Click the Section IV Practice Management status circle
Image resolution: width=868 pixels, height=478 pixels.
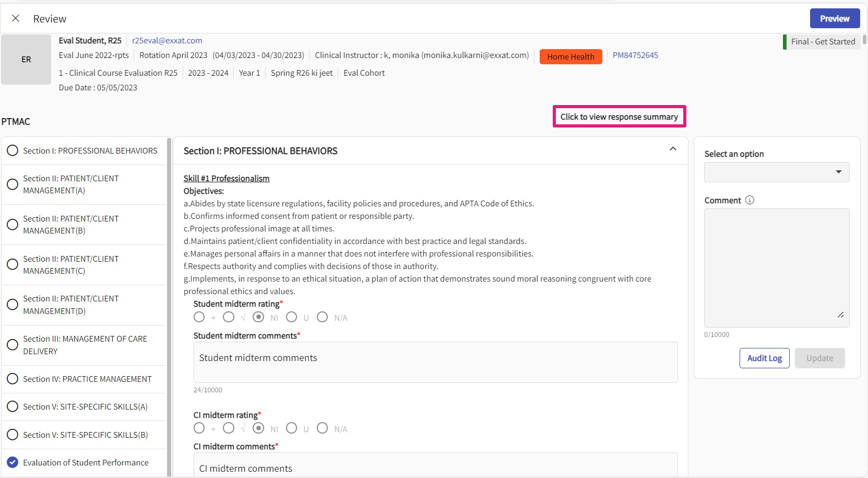pyautogui.click(x=13, y=379)
